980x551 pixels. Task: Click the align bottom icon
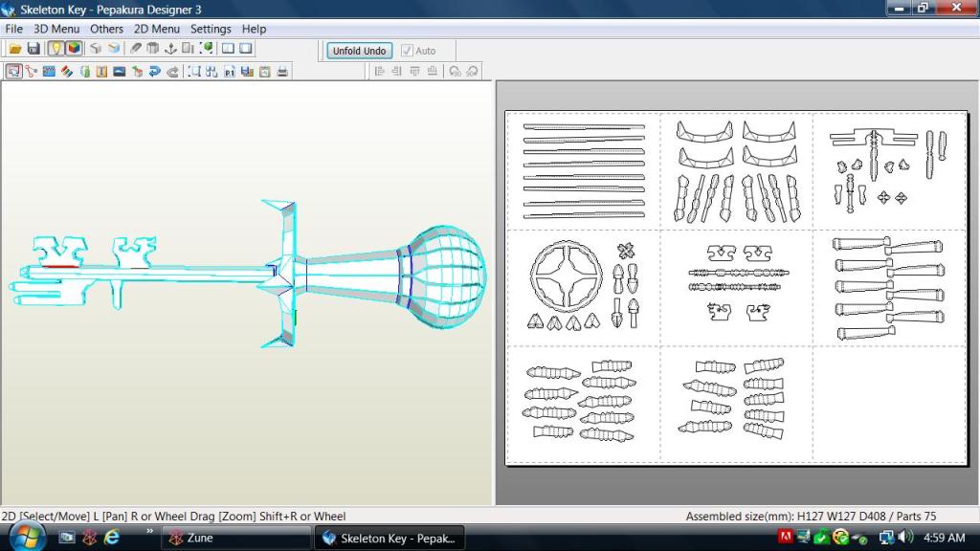[x=432, y=71]
